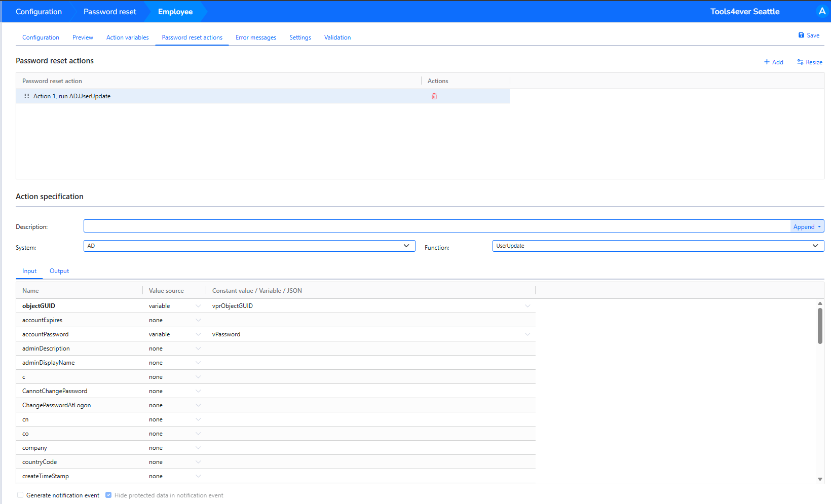Open value source dropdown for co row
Image resolution: width=831 pixels, height=504 pixels.
(x=198, y=434)
